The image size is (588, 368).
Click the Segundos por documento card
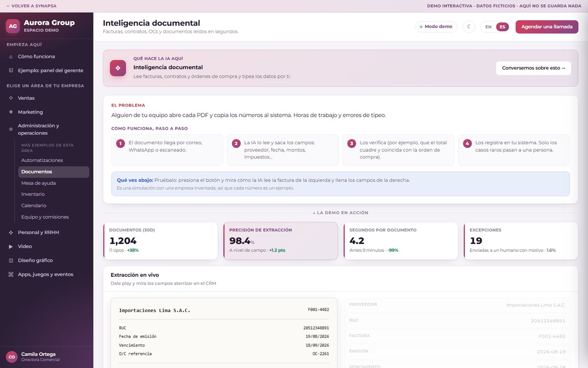tap(401, 241)
